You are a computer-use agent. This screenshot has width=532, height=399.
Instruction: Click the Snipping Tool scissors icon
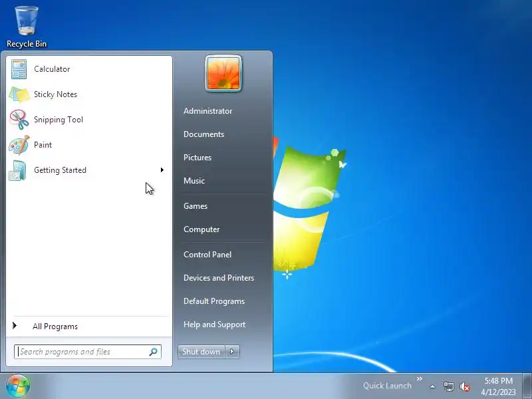19,120
